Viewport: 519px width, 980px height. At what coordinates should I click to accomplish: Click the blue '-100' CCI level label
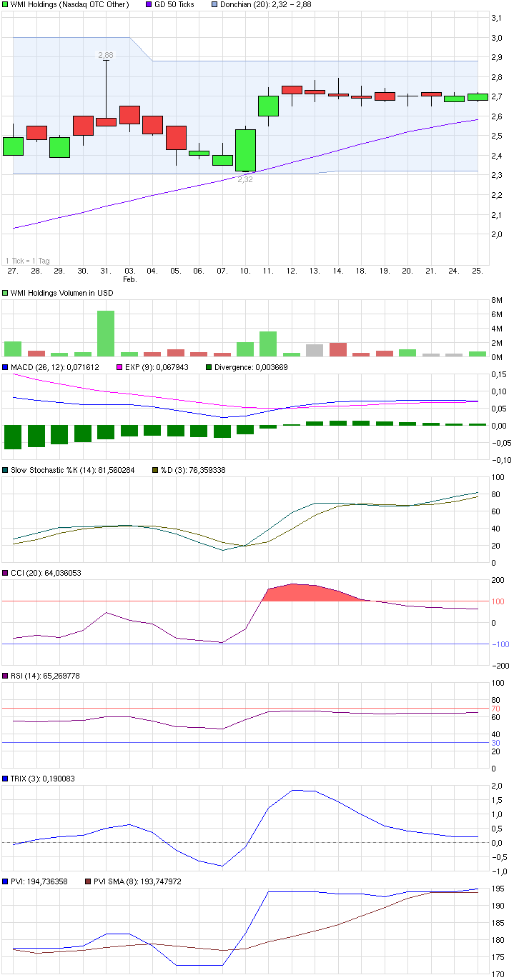pos(499,644)
